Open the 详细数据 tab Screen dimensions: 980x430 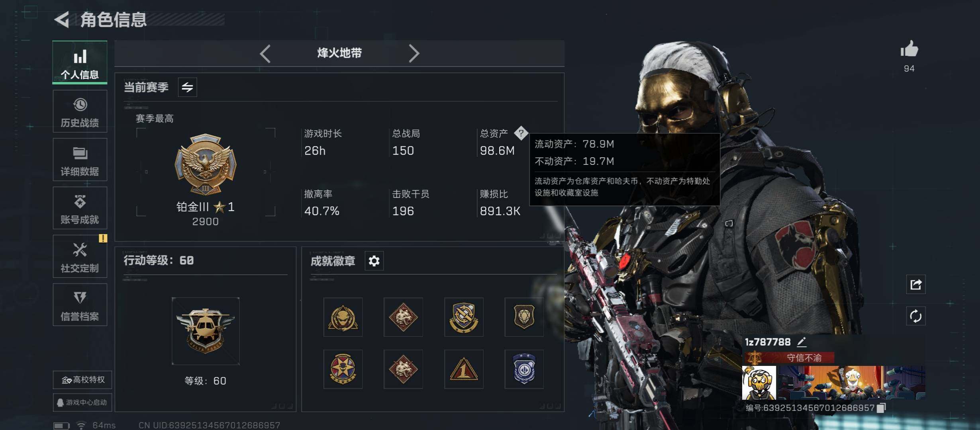pos(80,160)
